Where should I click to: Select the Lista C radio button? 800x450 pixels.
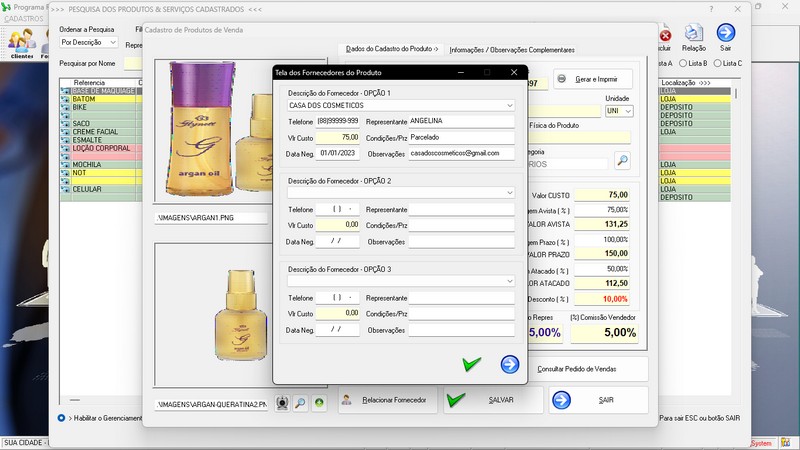[x=717, y=63]
